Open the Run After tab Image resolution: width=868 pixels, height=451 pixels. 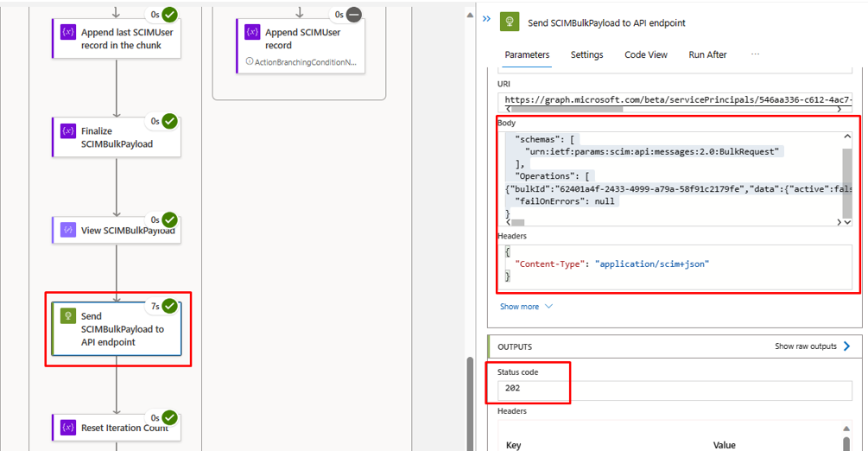[x=707, y=54]
